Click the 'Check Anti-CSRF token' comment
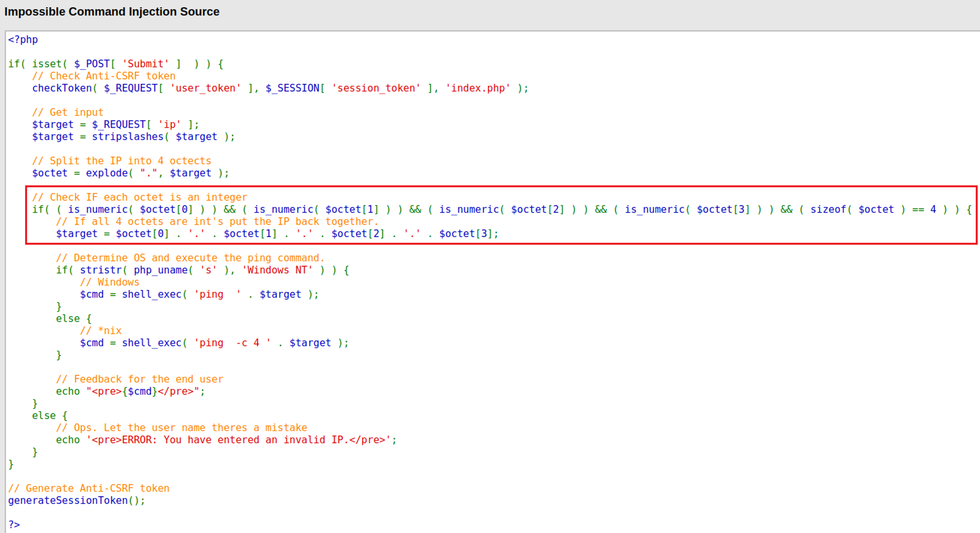 tap(103, 76)
